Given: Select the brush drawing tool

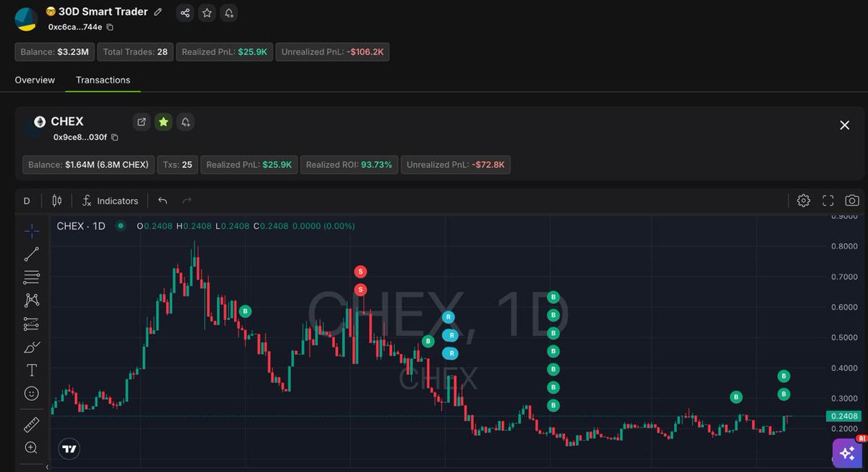Looking at the screenshot, I should click(32, 347).
